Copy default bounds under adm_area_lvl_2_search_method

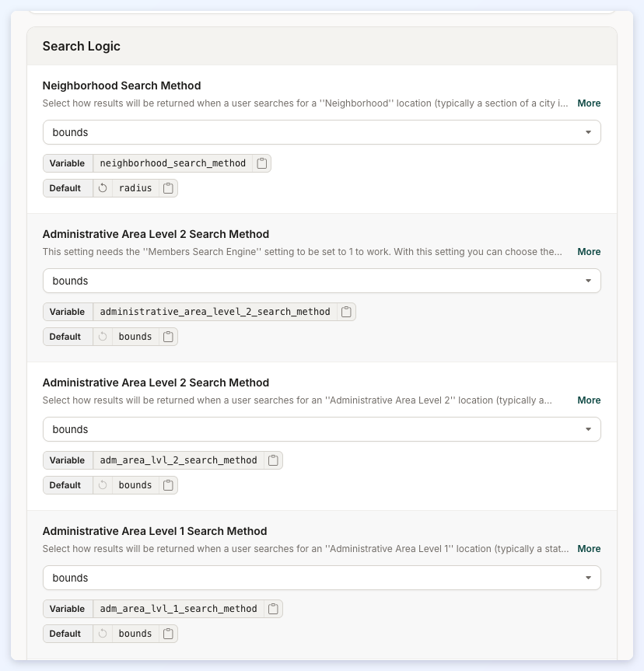coord(168,485)
